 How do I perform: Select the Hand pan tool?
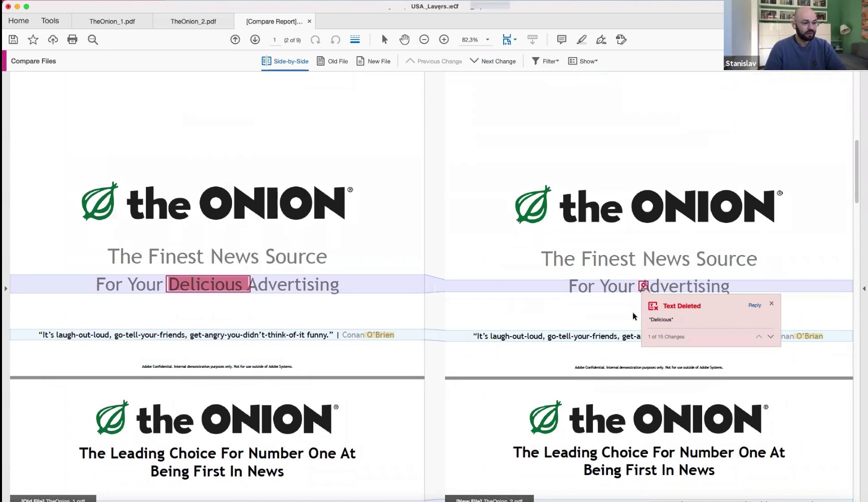(404, 40)
